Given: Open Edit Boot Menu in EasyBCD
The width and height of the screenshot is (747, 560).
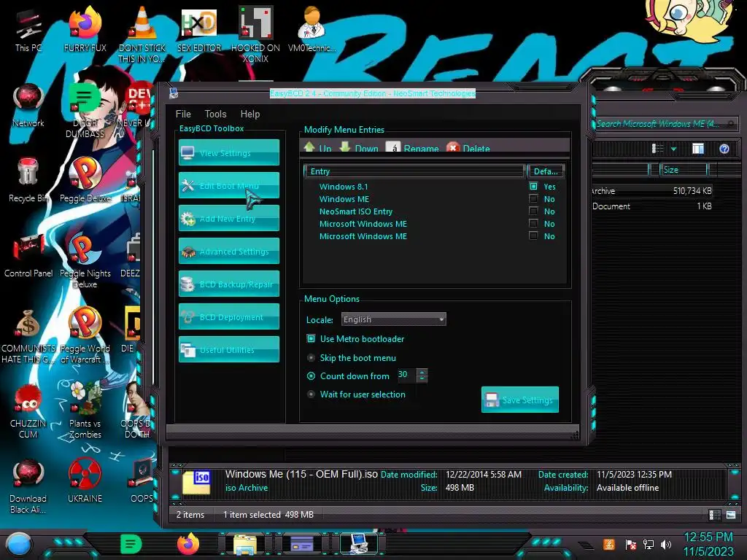Looking at the screenshot, I should (228, 185).
